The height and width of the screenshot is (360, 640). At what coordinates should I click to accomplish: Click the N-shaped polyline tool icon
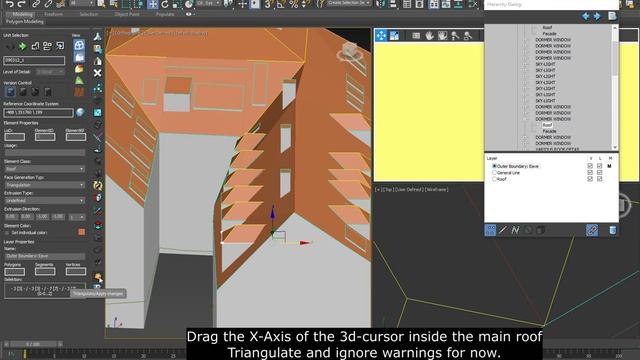point(515,230)
